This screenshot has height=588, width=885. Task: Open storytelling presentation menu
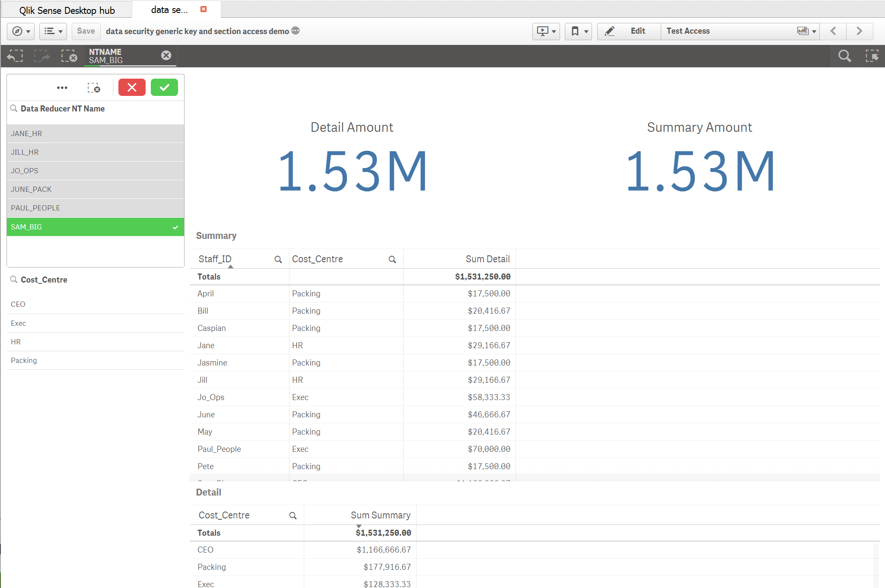pyautogui.click(x=546, y=31)
